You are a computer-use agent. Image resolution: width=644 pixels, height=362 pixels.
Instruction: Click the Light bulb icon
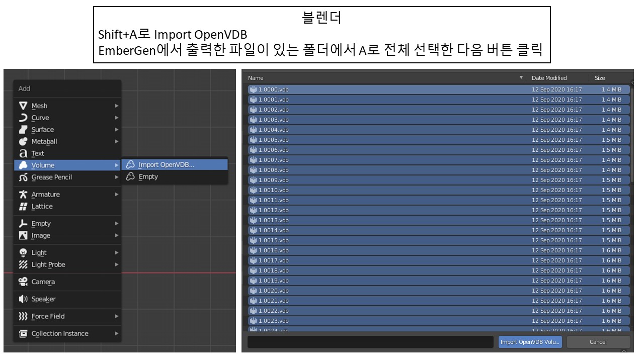tap(23, 252)
